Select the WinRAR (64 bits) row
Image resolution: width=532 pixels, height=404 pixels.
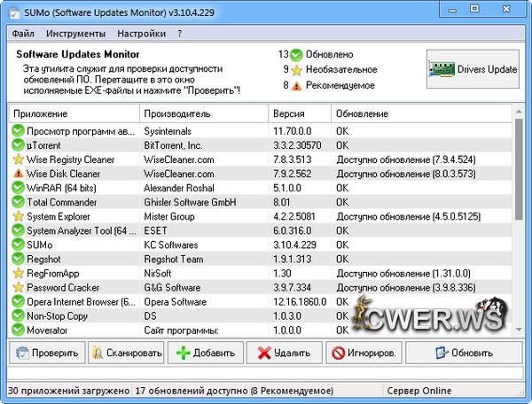(75, 188)
